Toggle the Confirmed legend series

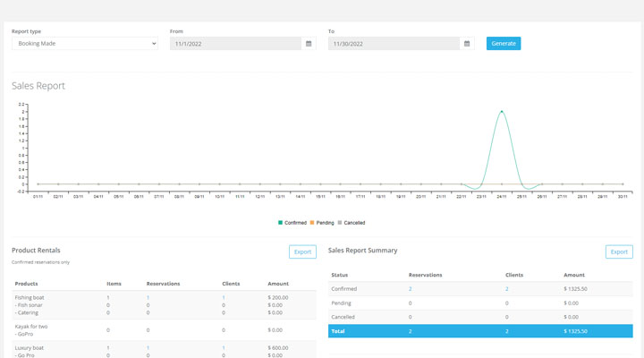click(x=292, y=223)
